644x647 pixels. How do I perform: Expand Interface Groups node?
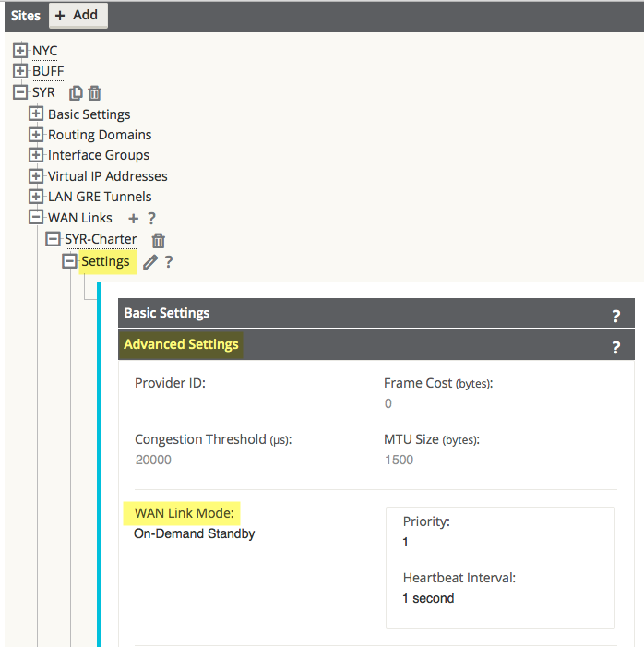[x=36, y=155]
